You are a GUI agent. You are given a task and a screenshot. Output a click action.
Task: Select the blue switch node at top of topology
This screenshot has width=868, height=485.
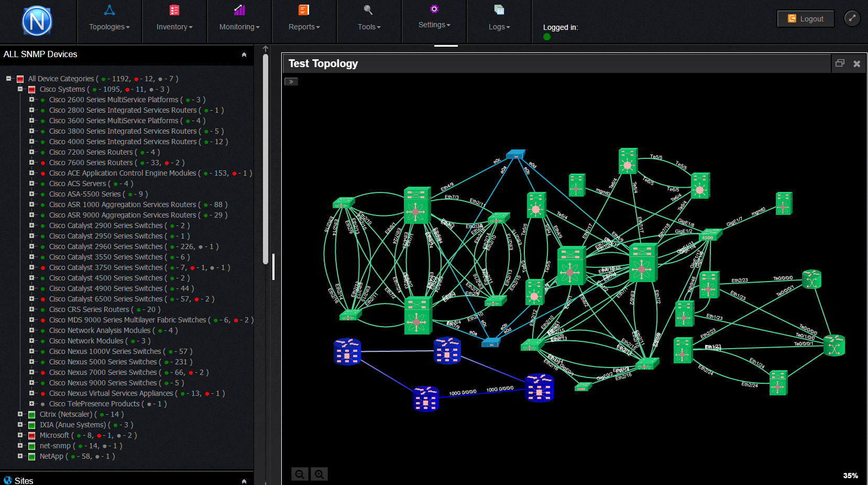(515, 154)
